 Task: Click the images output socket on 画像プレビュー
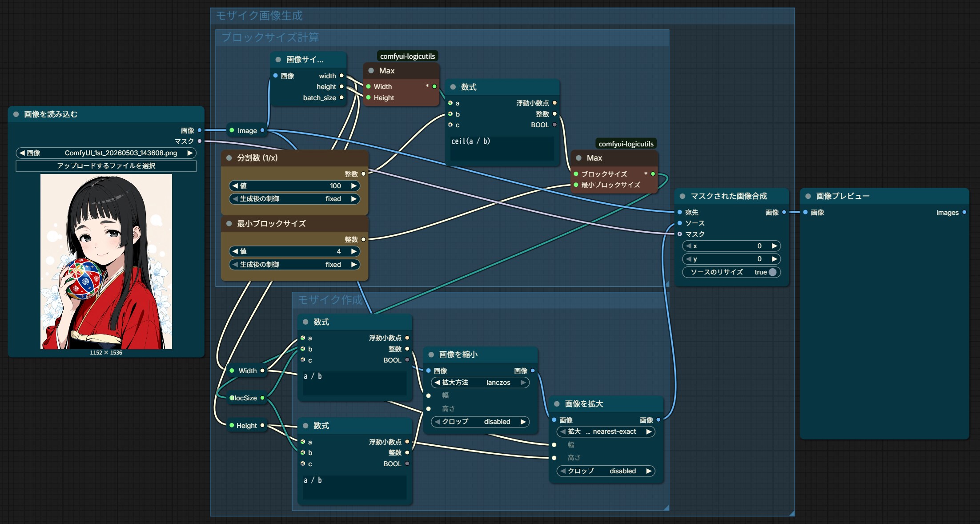pos(964,213)
